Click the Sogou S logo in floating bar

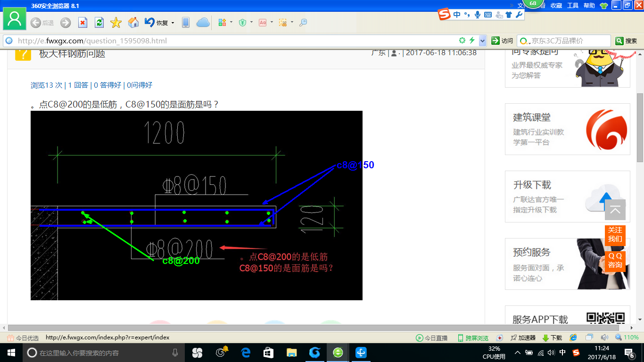444,15
